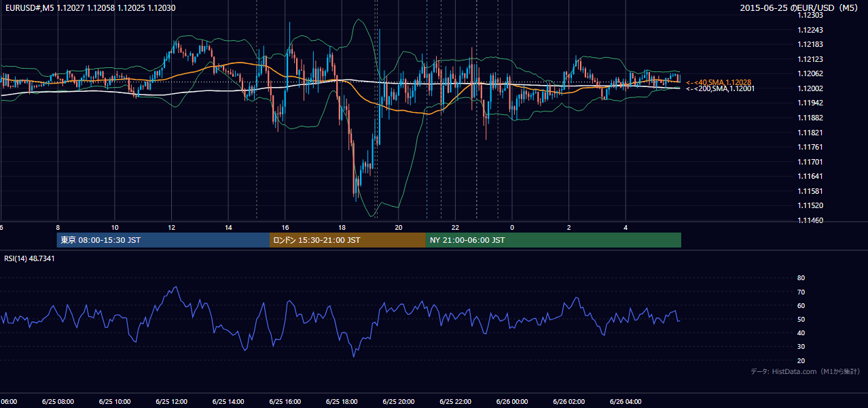
Task: Click price axis value 1.12123
Action: [x=810, y=59]
